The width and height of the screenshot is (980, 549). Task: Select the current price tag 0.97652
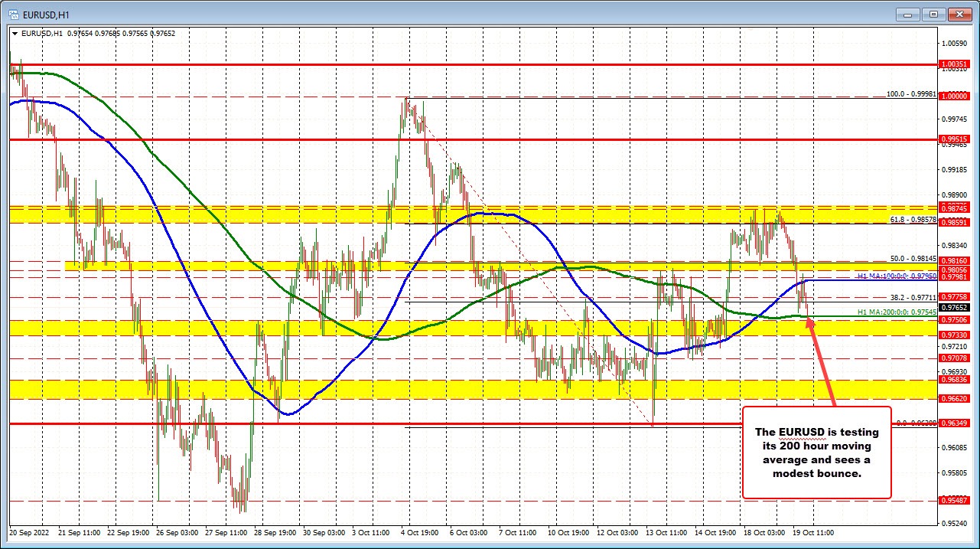coord(956,306)
